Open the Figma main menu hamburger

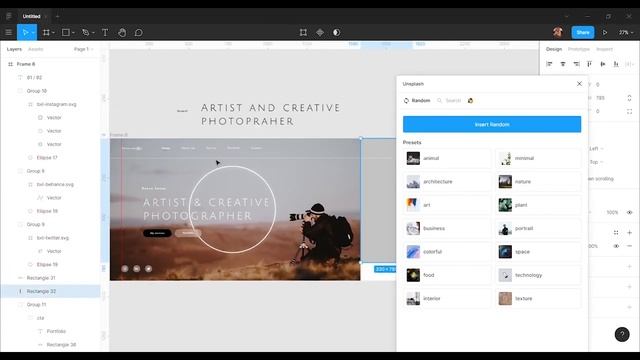point(9,32)
